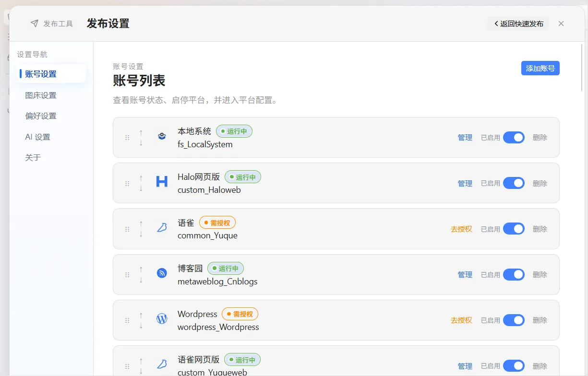588x376 pixels.
Task: Delete the 本地系统 account
Action: [x=540, y=138]
